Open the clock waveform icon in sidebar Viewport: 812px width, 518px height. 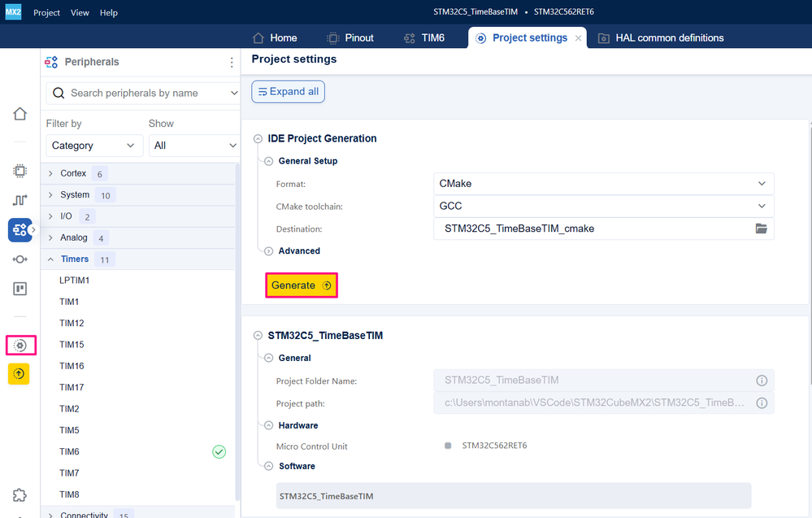click(x=20, y=200)
